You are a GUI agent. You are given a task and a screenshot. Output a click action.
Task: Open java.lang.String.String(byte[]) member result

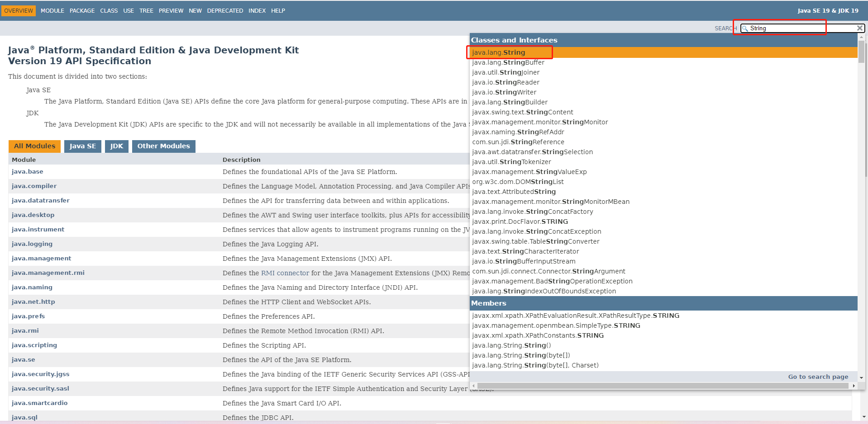coord(521,355)
